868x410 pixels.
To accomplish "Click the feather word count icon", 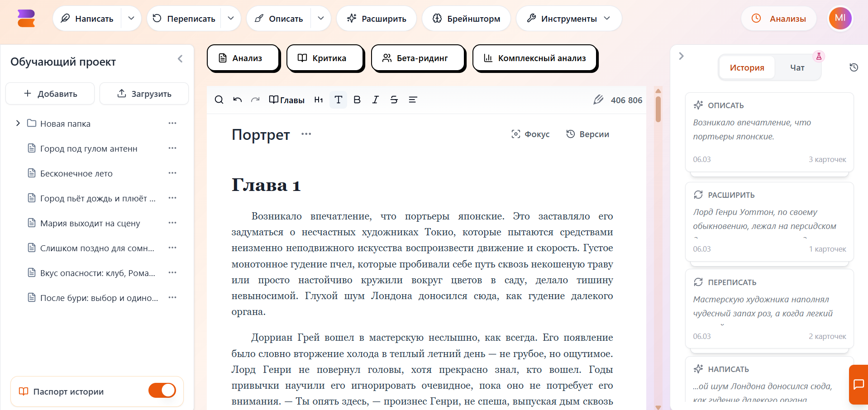I will pyautogui.click(x=598, y=100).
